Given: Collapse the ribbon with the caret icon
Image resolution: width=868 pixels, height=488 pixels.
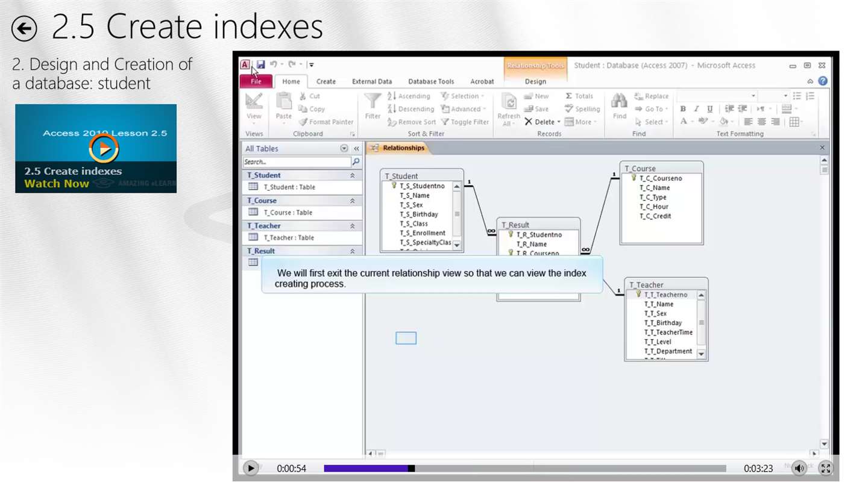Looking at the screenshot, I should 811,81.
